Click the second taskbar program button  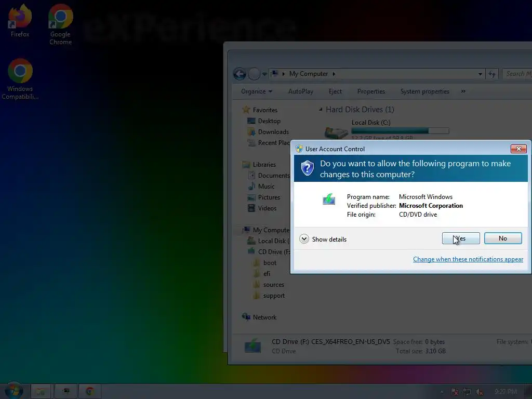[x=66, y=392]
